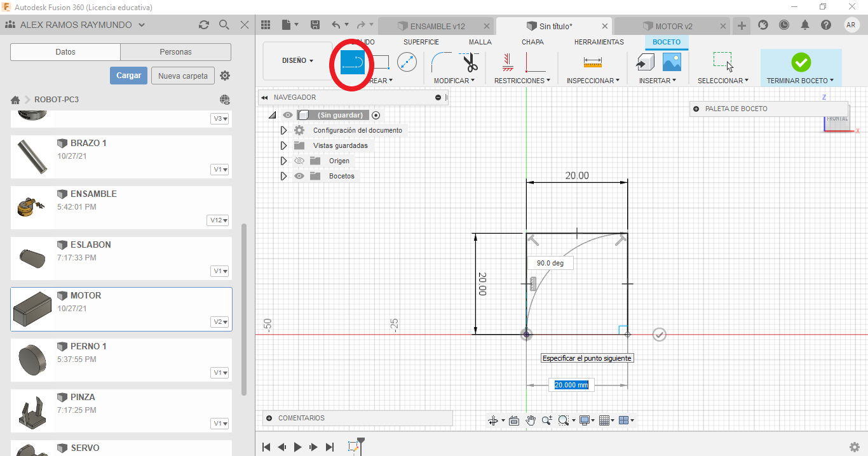The height and width of the screenshot is (456, 868).
Task: Play the timeline
Action: pyautogui.click(x=297, y=447)
